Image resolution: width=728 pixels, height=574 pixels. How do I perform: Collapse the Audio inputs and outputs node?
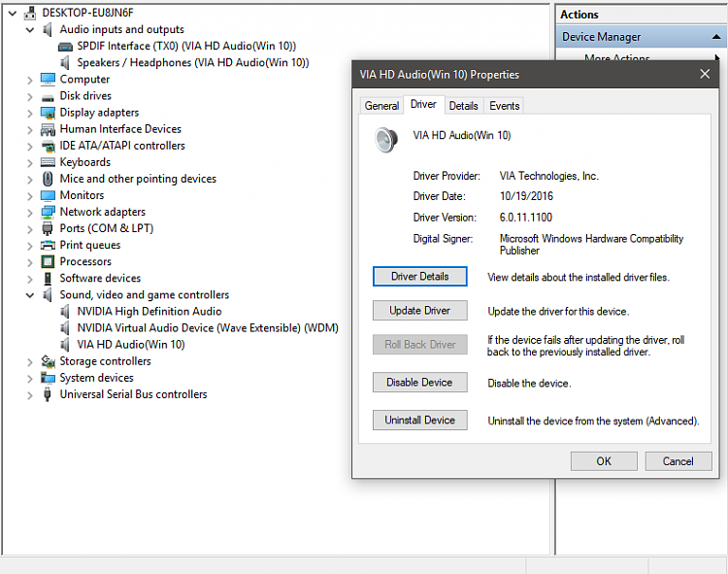(x=30, y=30)
